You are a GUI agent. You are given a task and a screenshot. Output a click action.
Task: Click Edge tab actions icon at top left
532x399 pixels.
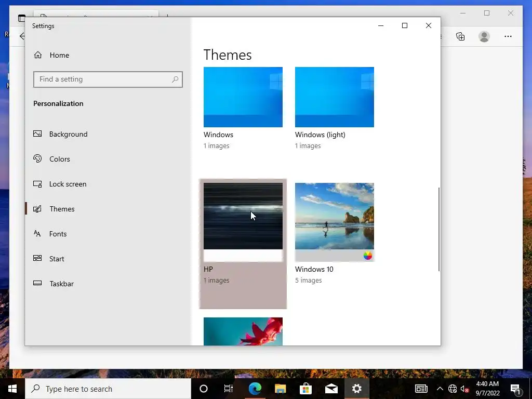[x=21, y=18]
